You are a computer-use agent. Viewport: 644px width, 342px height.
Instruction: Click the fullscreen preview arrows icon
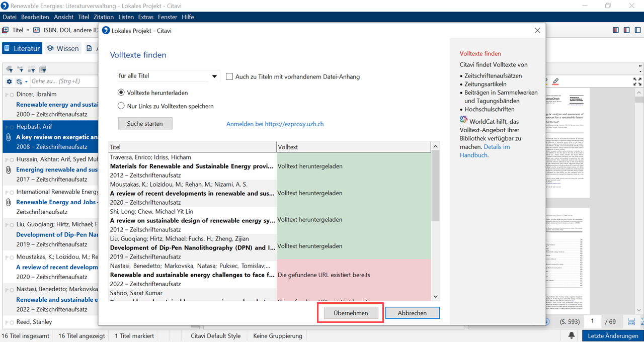(637, 81)
